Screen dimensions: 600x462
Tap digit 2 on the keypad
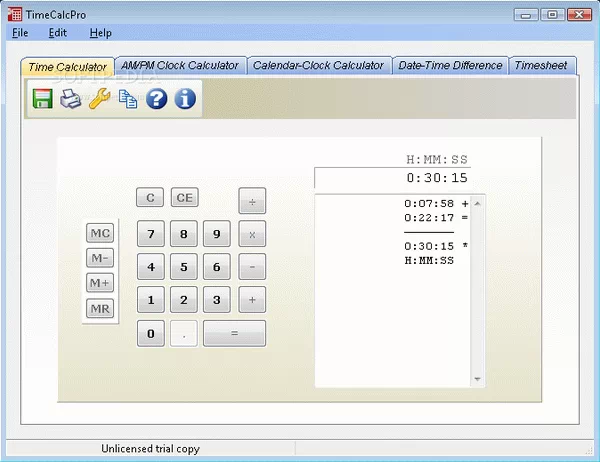coord(184,300)
